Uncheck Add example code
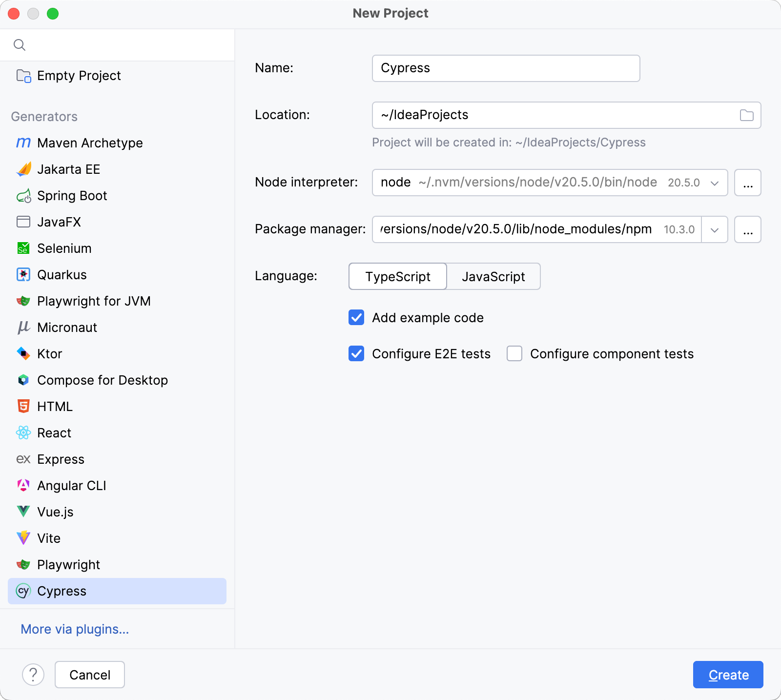The image size is (781, 700). pos(356,318)
